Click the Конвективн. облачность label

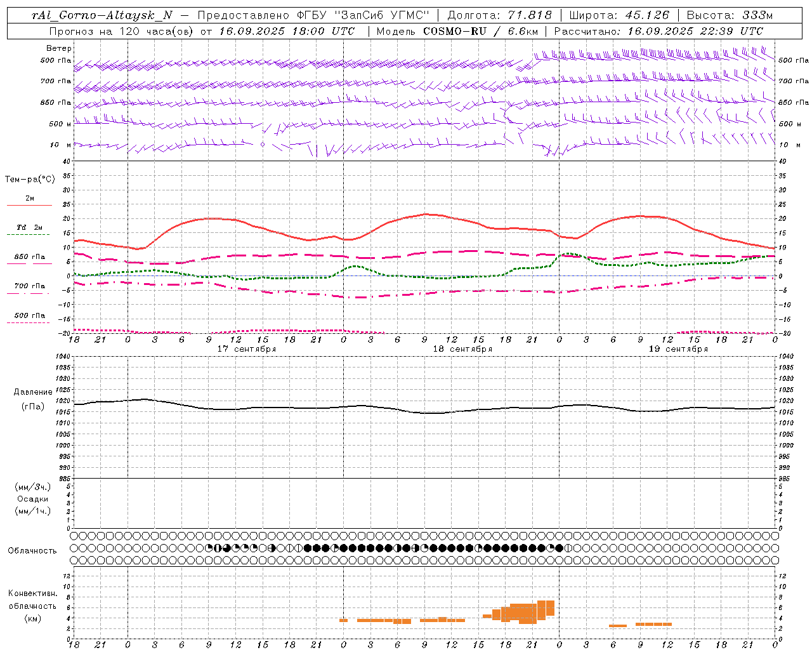click(x=32, y=600)
